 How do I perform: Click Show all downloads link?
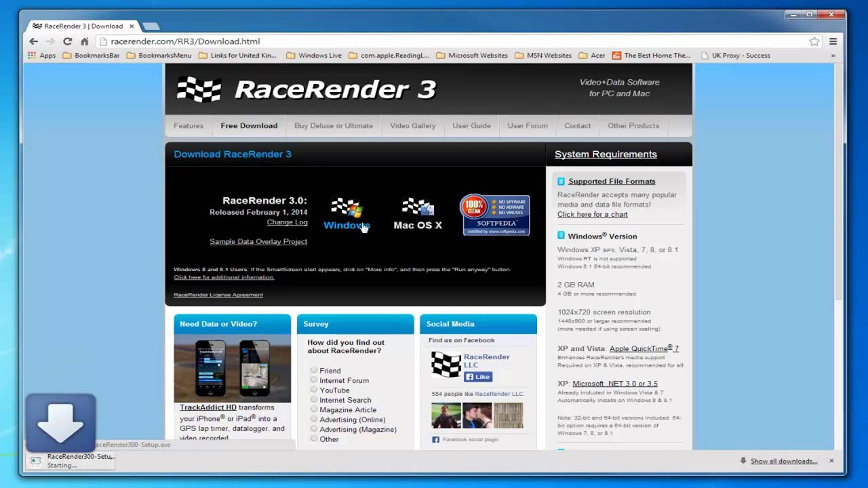[x=784, y=461]
